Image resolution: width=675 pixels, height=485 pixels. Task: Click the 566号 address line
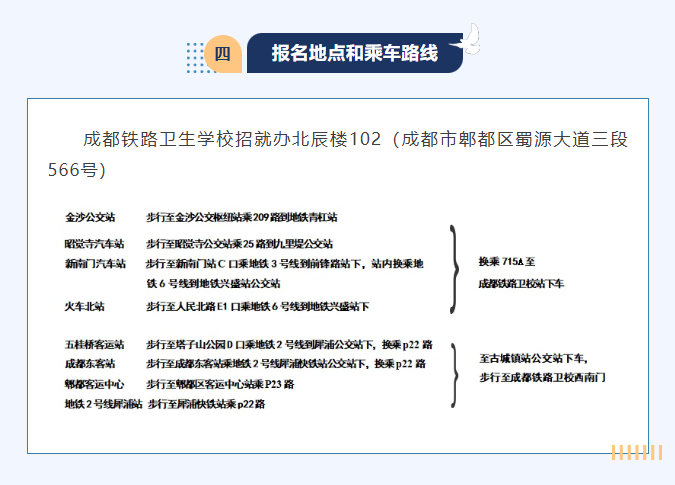coord(77,170)
